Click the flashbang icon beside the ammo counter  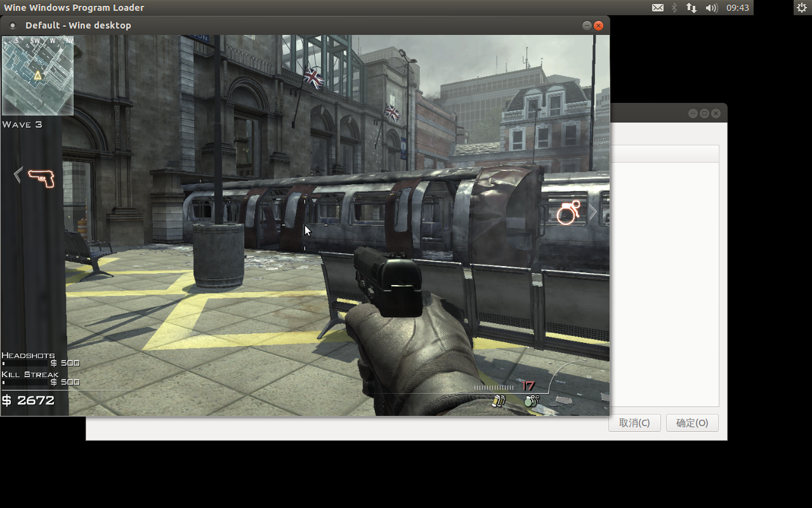click(x=499, y=401)
